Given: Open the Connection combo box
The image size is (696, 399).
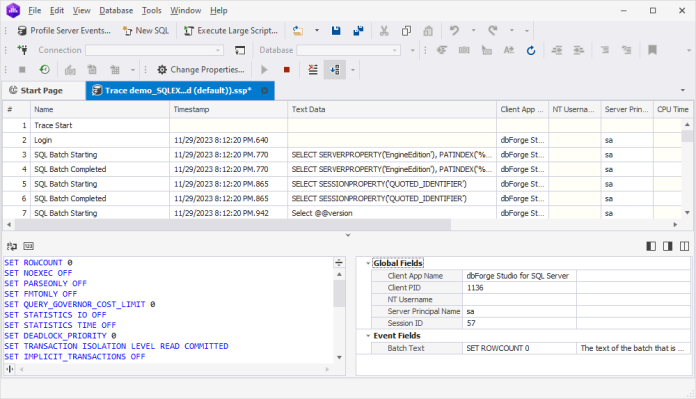Looking at the screenshot, I should click(x=154, y=50).
